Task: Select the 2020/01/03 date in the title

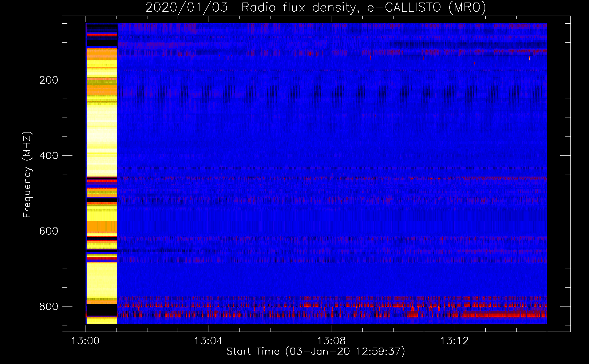Action: tap(187, 7)
